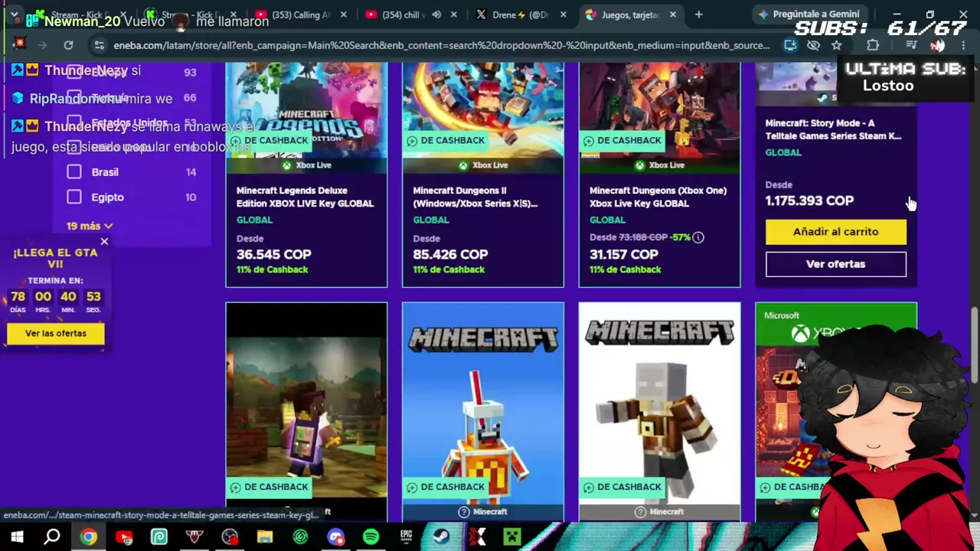Close the Calling YouTube tab

pyautogui.click(x=344, y=15)
